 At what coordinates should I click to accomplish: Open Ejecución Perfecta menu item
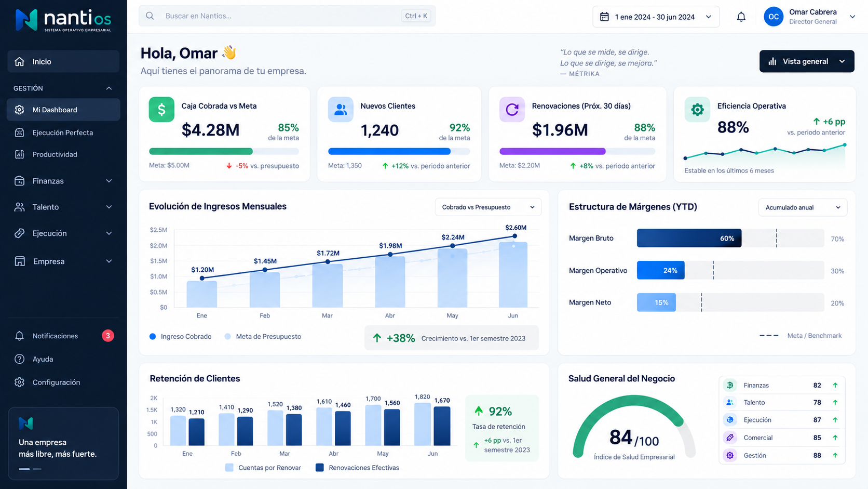63,133
